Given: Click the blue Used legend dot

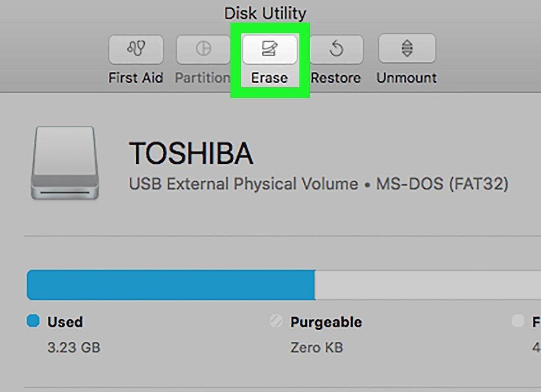Looking at the screenshot, I should pyautogui.click(x=33, y=321).
